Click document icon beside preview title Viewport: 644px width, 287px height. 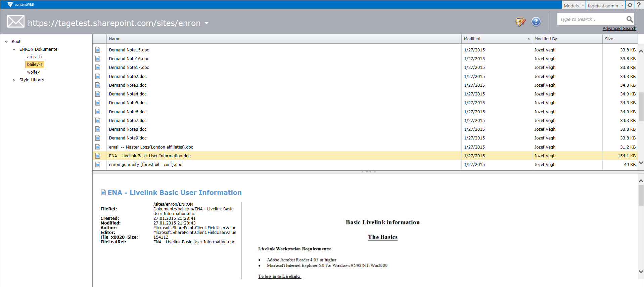pos(103,193)
